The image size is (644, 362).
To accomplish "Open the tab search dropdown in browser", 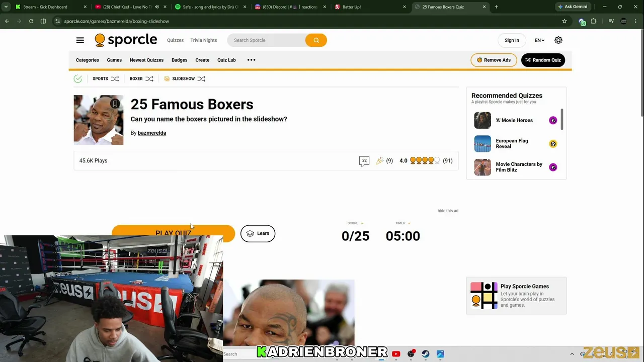I will coord(6,7).
